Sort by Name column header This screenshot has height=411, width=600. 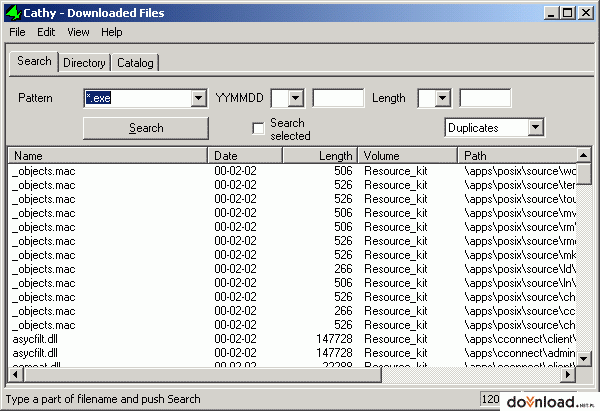(108, 156)
